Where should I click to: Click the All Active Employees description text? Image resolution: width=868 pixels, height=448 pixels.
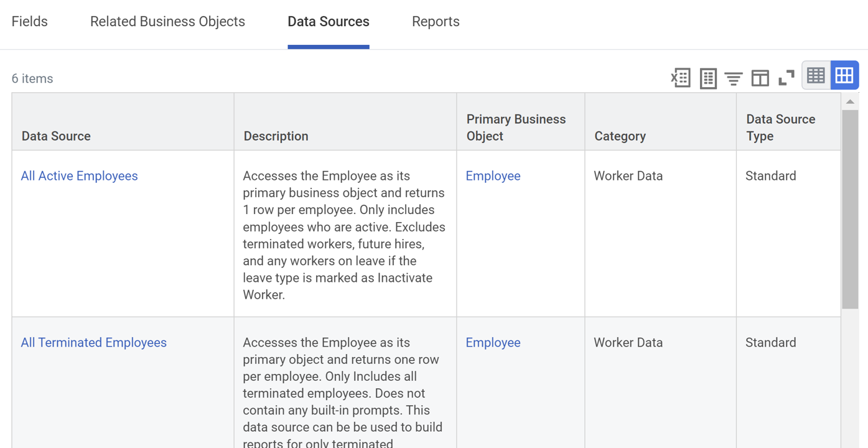tap(344, 235)
